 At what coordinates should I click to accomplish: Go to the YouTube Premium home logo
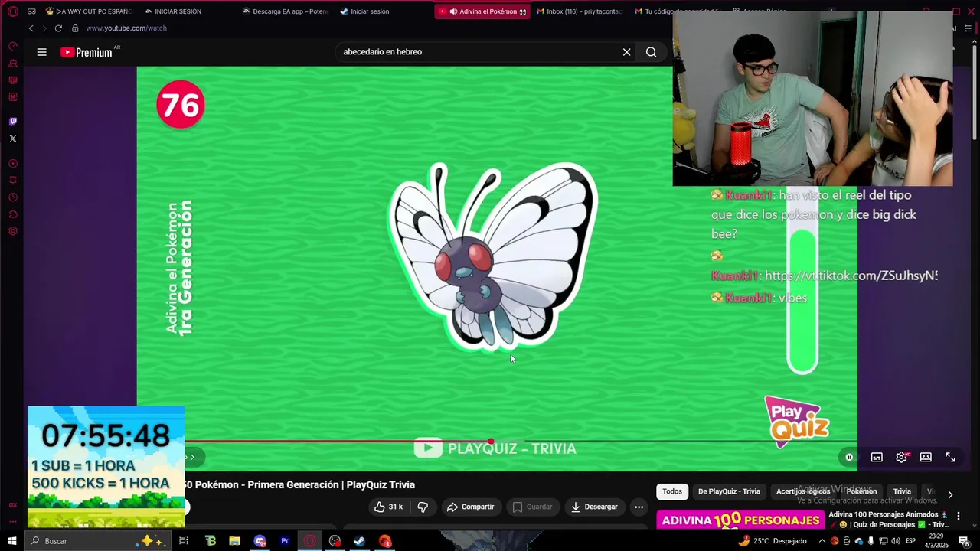point(87,52)
